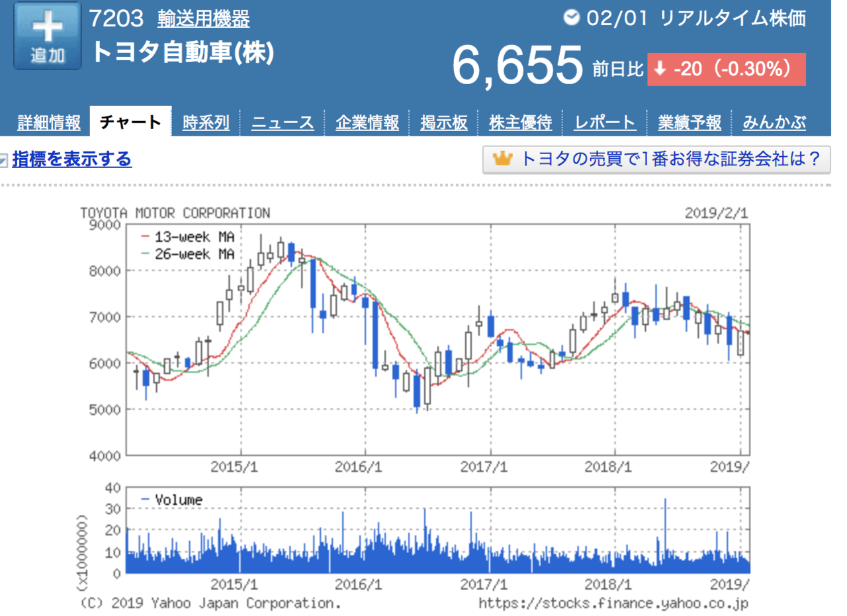This screenshot has width=847, height=616.
Task: Click the down arrow in the red price change badge
Action: click(x=660, y=69)
